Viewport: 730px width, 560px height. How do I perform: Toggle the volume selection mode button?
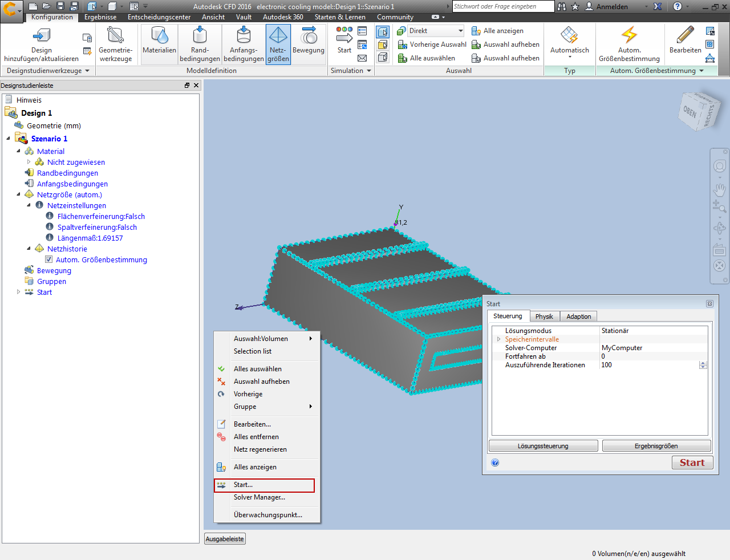click(x=383, y=32)
